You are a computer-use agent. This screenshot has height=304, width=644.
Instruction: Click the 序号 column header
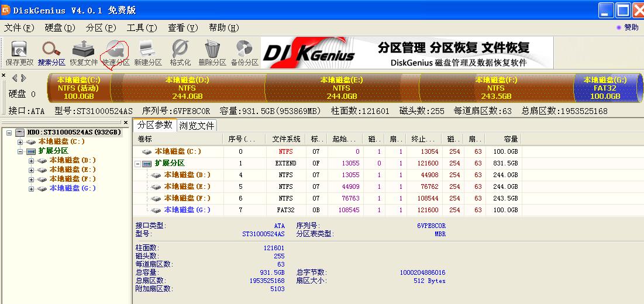[244, 139]
